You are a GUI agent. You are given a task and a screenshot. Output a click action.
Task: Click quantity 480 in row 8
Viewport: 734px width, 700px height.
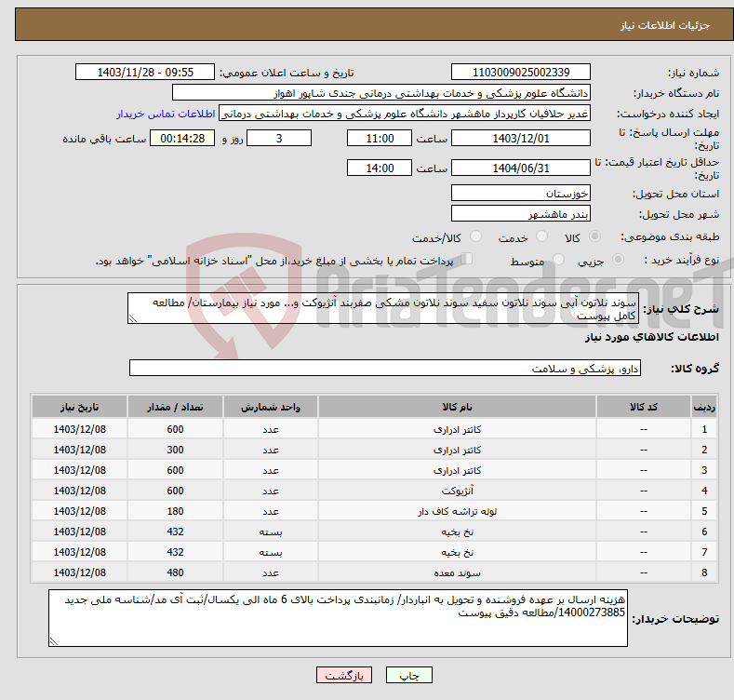(175, 572)
